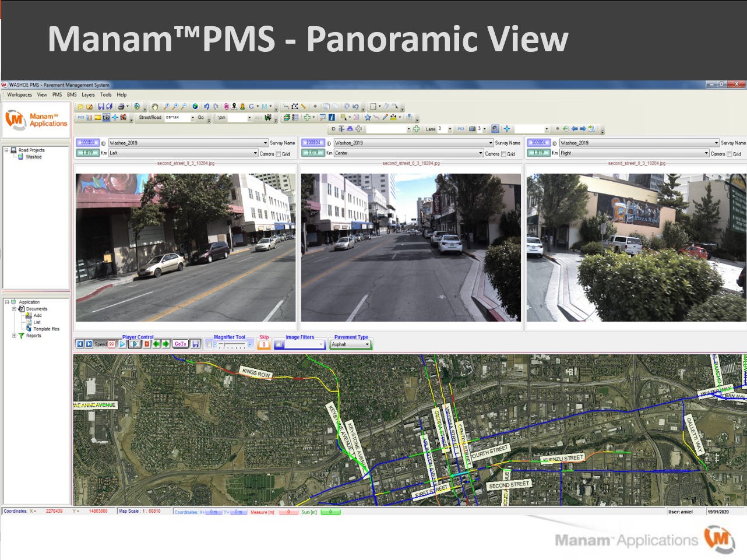Click the blue Save disk icon

coord(101,107)
